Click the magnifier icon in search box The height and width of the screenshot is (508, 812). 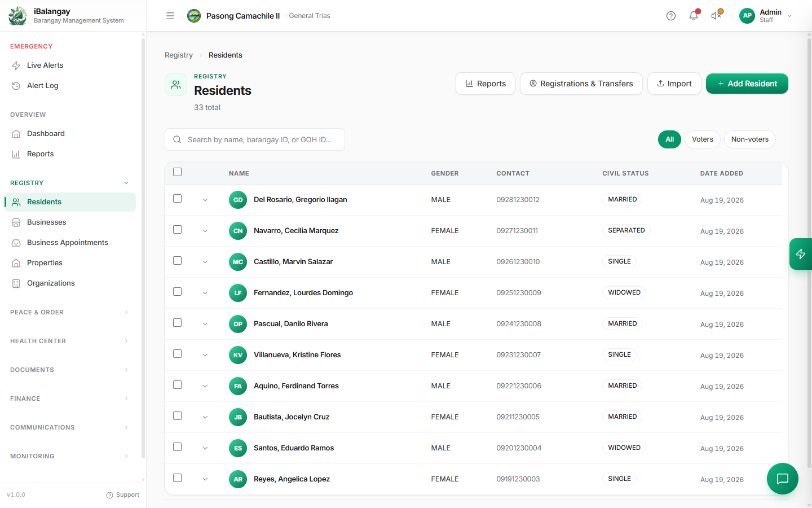coord(177,139)
